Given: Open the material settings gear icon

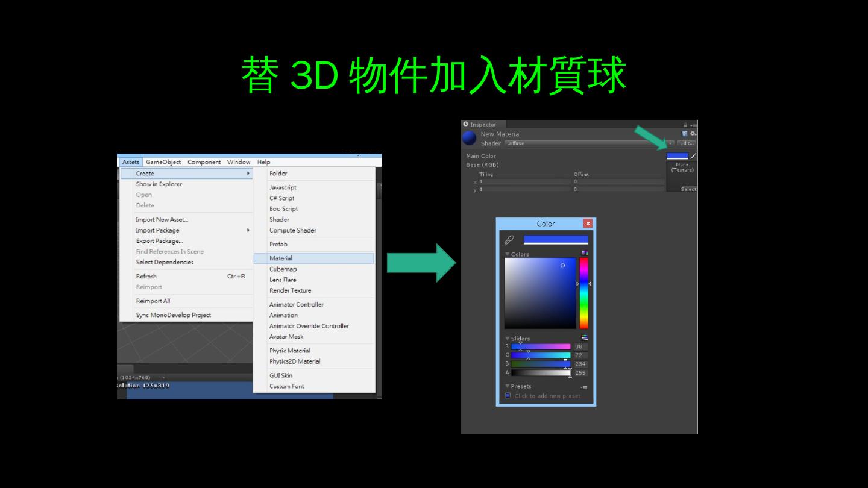Looking at the screenshot, I should (693, 134).
